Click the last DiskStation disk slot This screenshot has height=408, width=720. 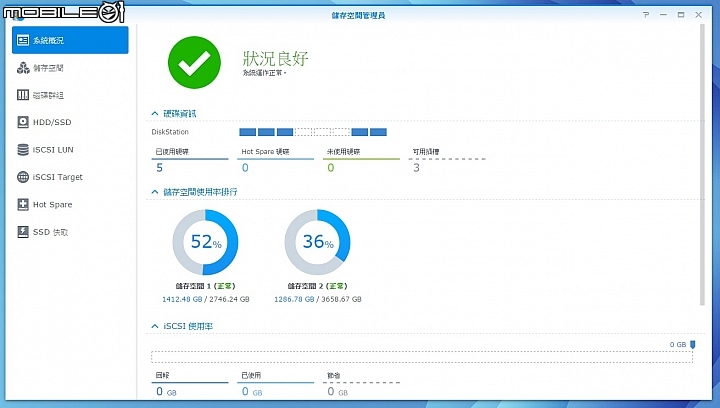pyautogui.click(x=378, y=132)
